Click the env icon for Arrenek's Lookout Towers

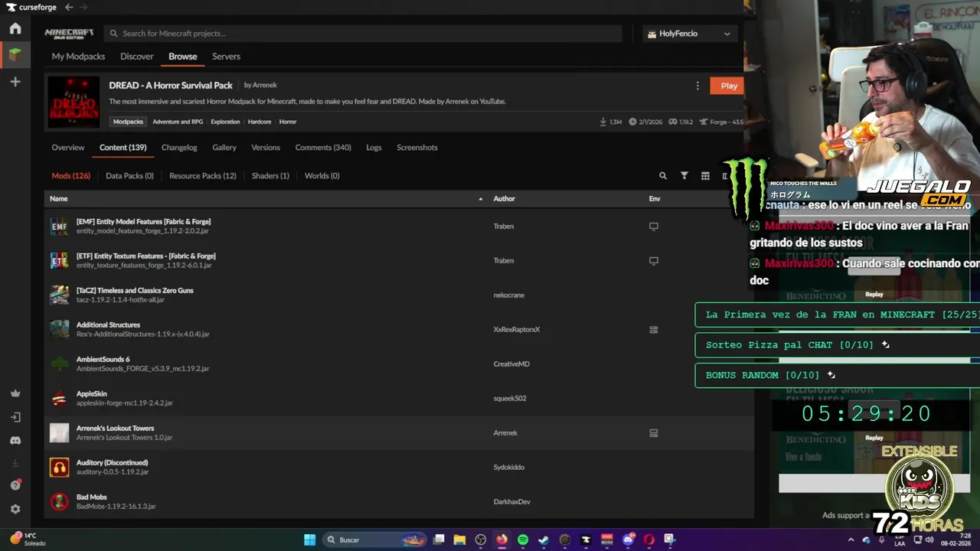(653, 433)
